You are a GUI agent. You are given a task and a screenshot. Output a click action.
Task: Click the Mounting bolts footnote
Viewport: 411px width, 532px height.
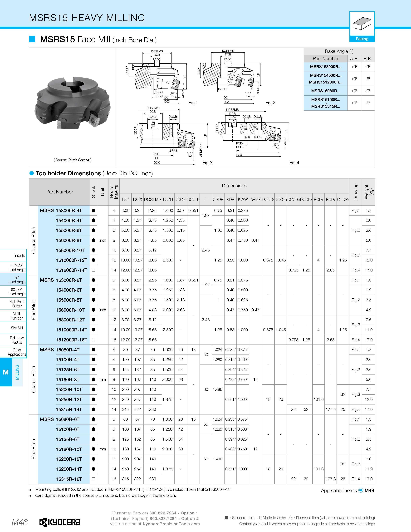click(x=134, y=489)
